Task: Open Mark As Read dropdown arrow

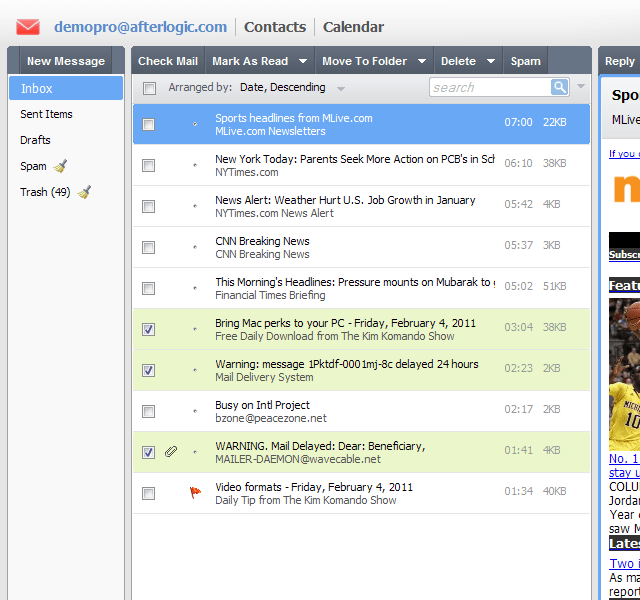Action: (303, 61)
